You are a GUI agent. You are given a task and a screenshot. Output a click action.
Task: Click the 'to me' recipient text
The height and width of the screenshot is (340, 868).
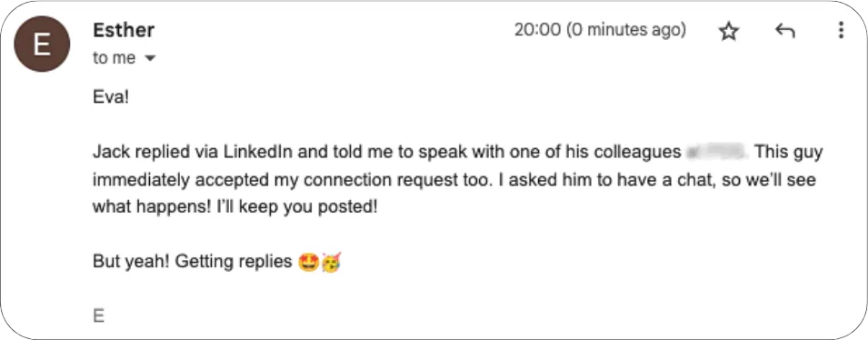click(114, 58)
